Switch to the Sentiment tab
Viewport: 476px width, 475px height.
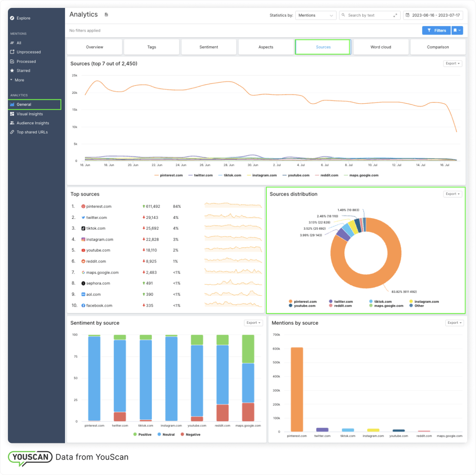click(209, 47)
